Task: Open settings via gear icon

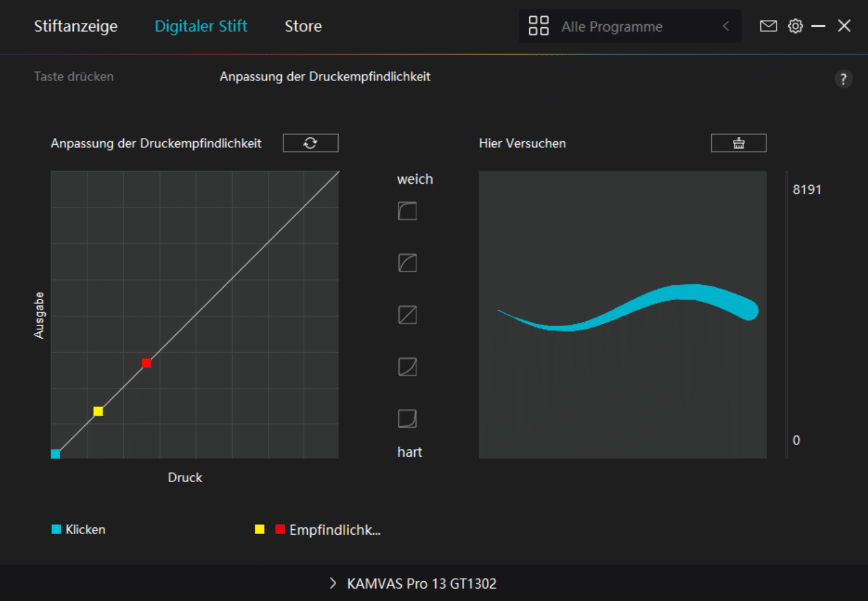Action: click(x=795, y=26)
